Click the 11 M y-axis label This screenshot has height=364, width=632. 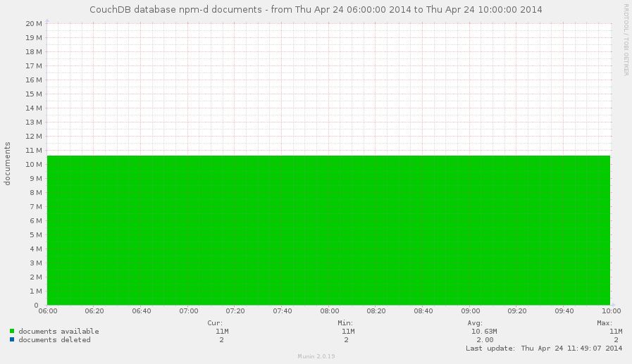[x=34, y=150]
